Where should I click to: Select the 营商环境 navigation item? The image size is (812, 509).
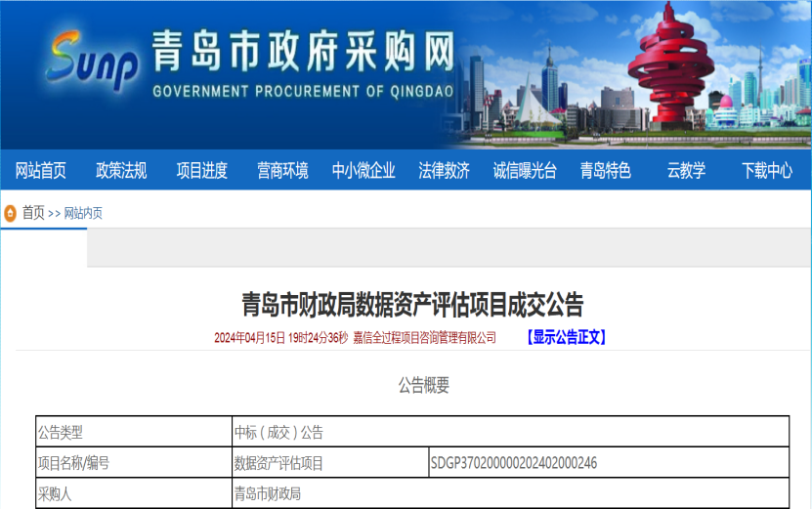tap(282, 170)
